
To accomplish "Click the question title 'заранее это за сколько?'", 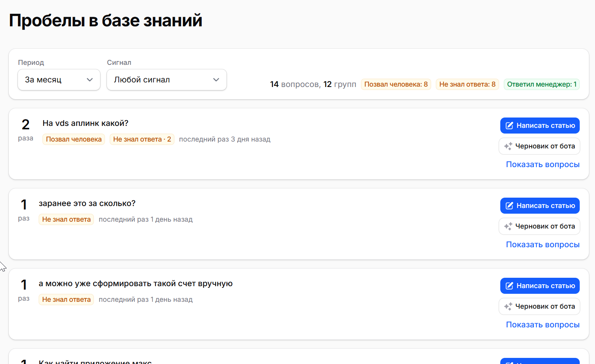I will pos(87,203).
